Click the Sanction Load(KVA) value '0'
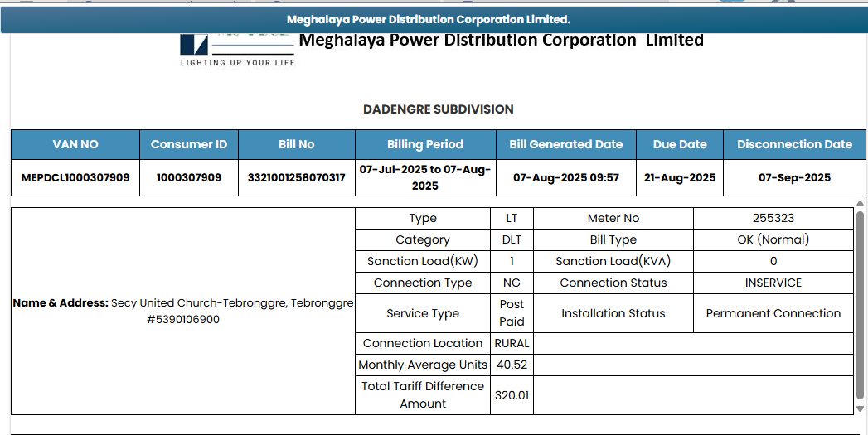The image size is (868, 435). [x=773, y=261]
